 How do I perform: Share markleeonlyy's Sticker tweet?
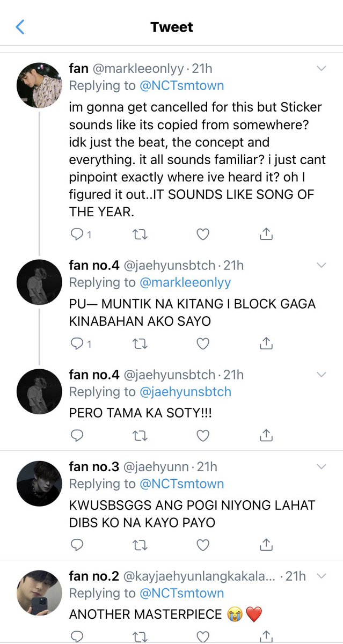point(266,234)
